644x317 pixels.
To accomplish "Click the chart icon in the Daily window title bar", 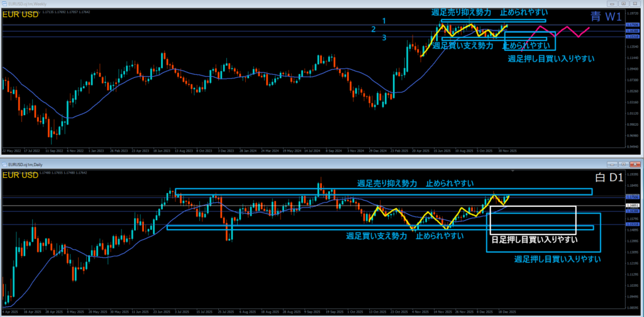I will pos(4,164).
